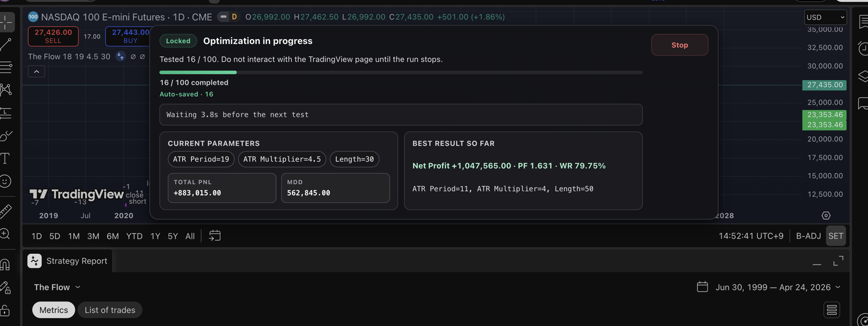The width and height of the screenshot is (868, 326).
Task: Open the alerts panel icon
Action: click(x=863, y=48)
